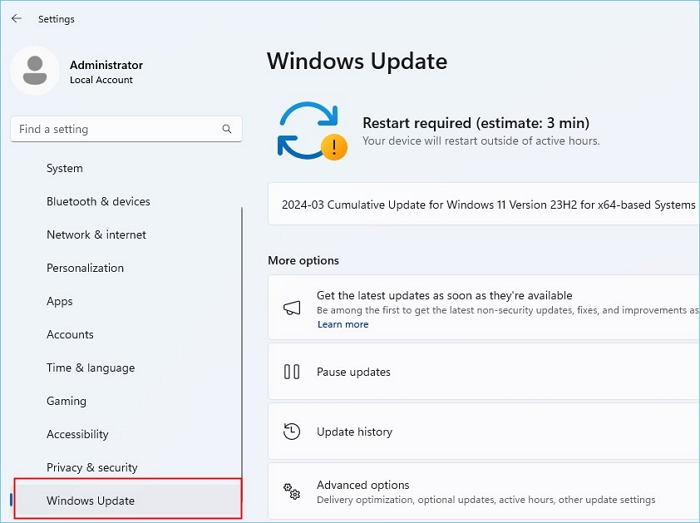Open the Gaming settings category
The image size is (700, 523).
tap(67, 401)
